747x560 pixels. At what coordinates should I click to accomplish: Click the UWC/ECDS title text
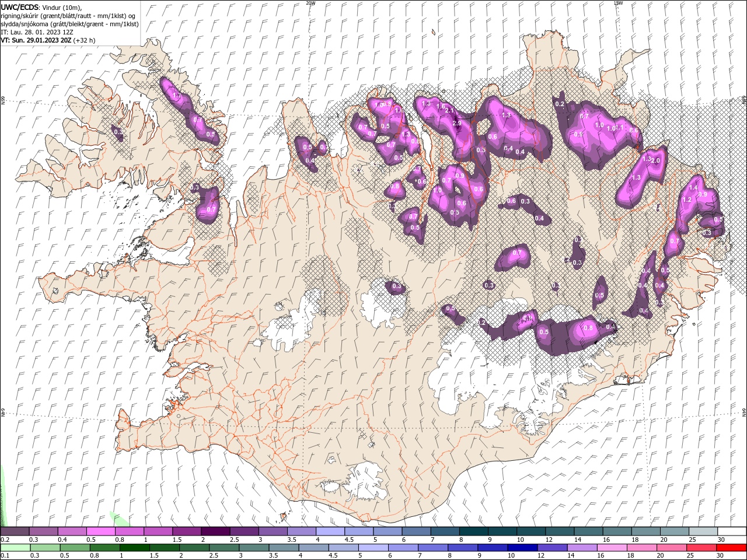pyautogui.click(x=20, y=7)
